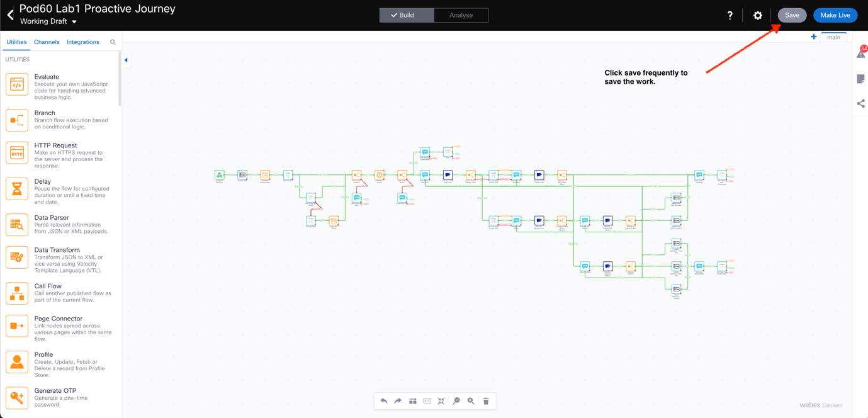Screen dimensions: 868x418
Task: Open the help question mark icon
Action: (730, 15)
